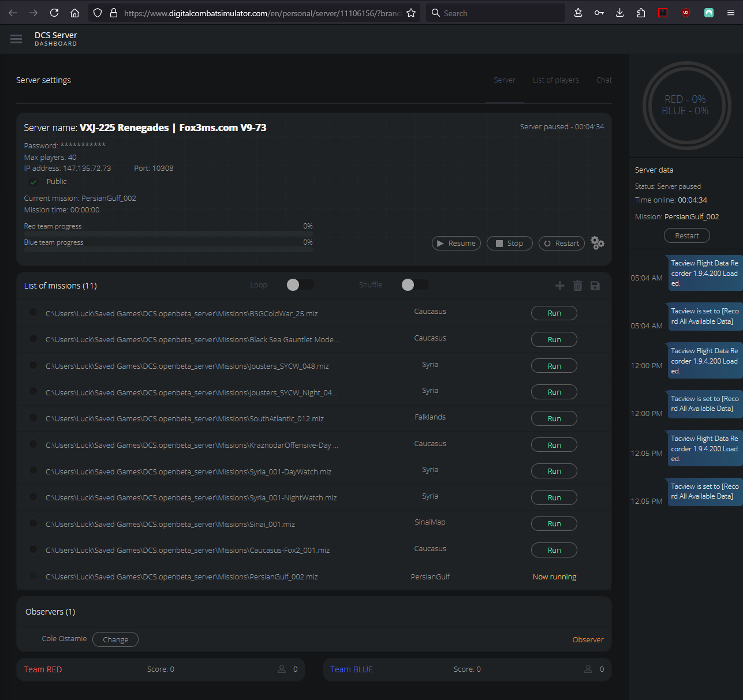Click the Team RED player count icon
Viewport: 743px width, 700px height.
coord(282,669)
